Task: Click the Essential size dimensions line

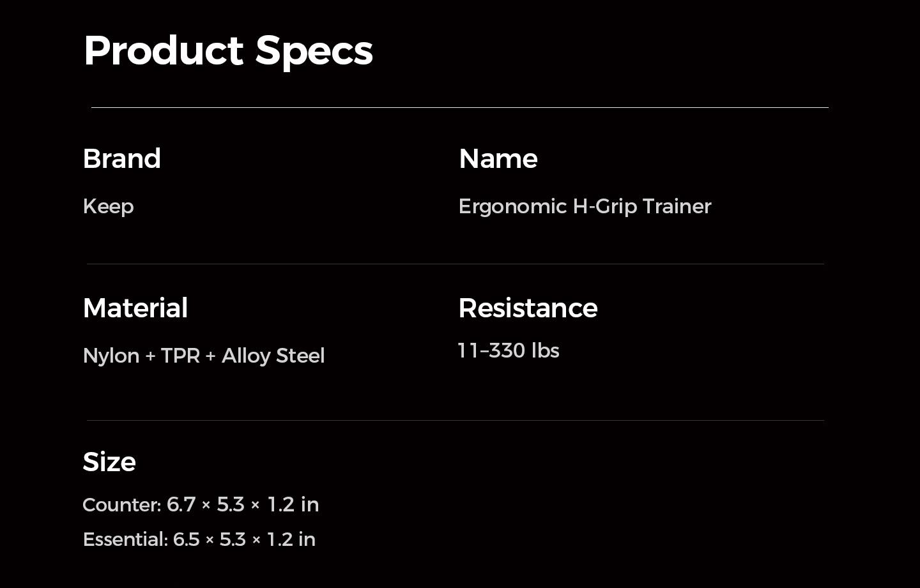Action: pos(199,539)
